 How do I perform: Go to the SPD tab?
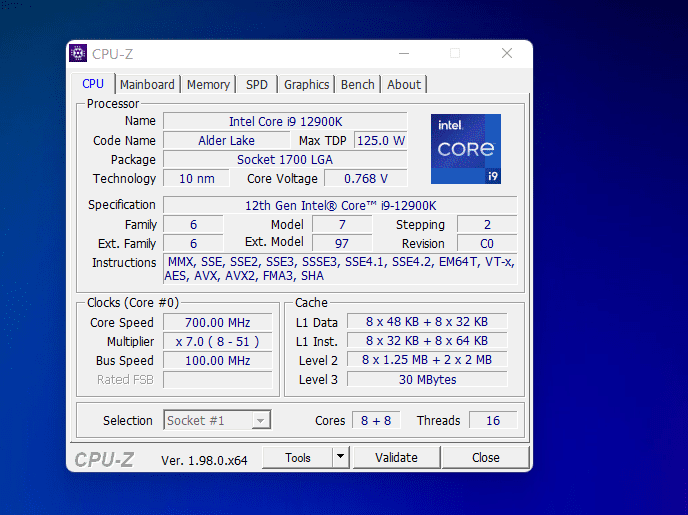257,84
